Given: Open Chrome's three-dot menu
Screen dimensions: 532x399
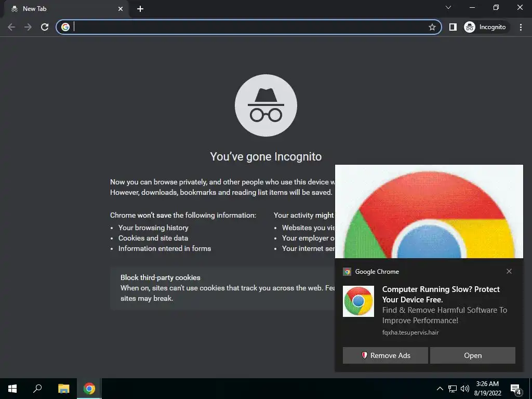Looking at the screenshot, I should pos(521,27).
